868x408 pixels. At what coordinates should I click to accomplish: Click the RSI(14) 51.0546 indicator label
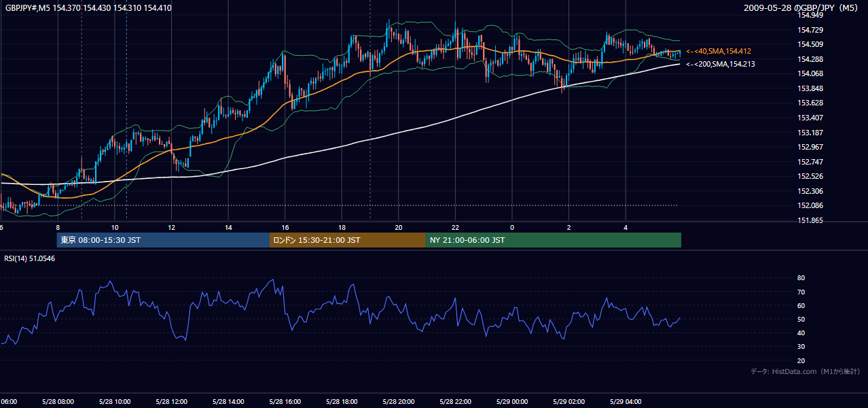point(30,258)
